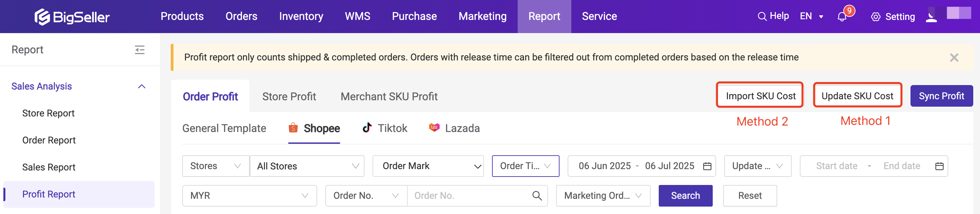Open the All Stores dropdown

click(x=307, y=166)
